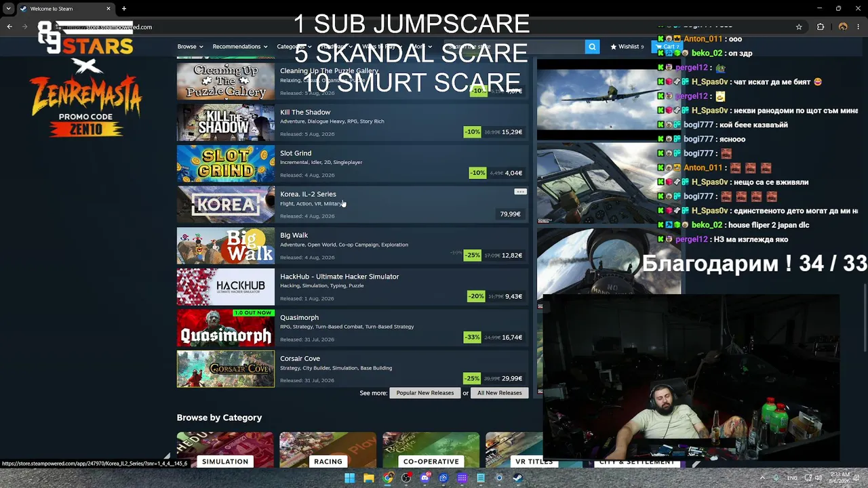Open the Cart button
Screen dimensions: 868x488
pyautogui.click(x=668, y=47)
